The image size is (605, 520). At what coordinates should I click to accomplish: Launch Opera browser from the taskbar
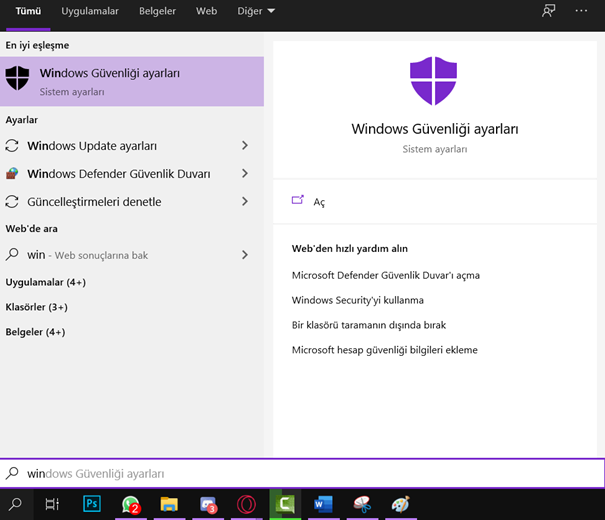pyautogui.click(x=246, y=504)
